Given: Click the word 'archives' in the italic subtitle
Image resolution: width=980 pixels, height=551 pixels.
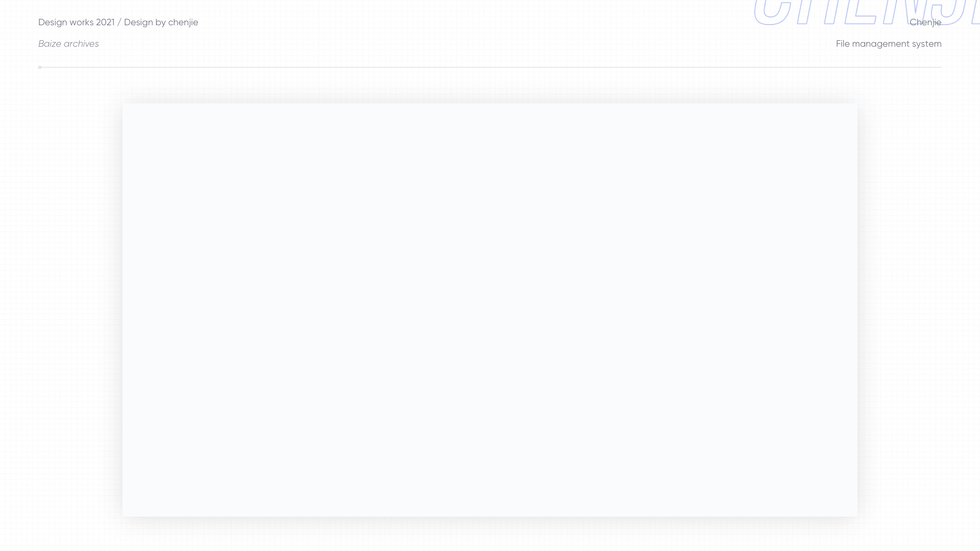Looking at the screenshot, I should tap(81, 44).
